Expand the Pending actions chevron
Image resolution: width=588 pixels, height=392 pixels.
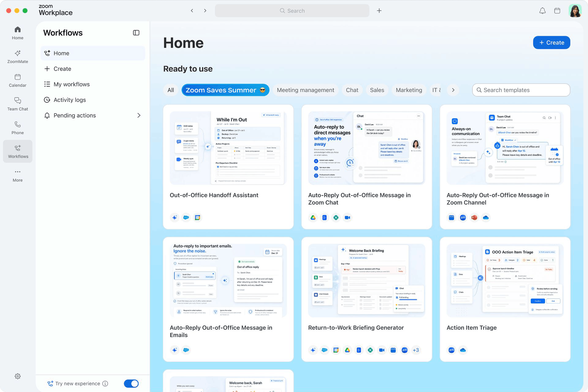[x=139, y=115]
